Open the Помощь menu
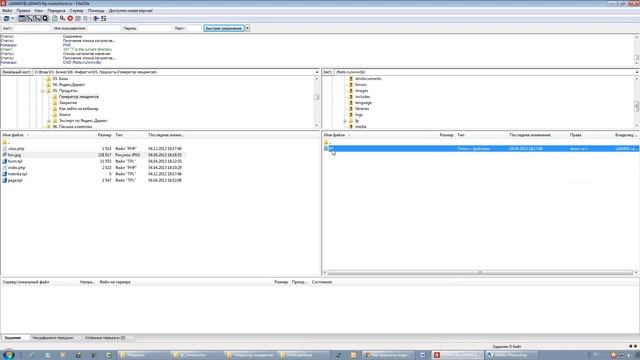Viewport: 640px width, 360px height. (96, 11)
